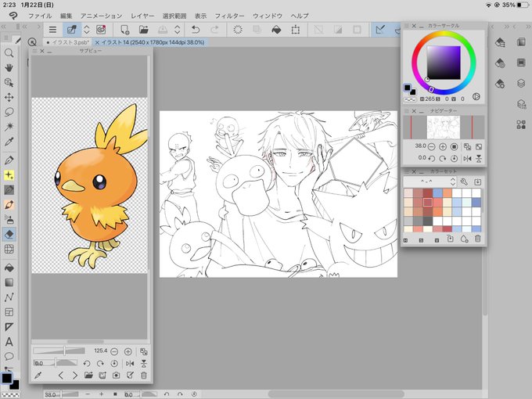Screen dimensions: 532x399
Task: Expand up-down arrows next to save icon
Action: (177, 30)
